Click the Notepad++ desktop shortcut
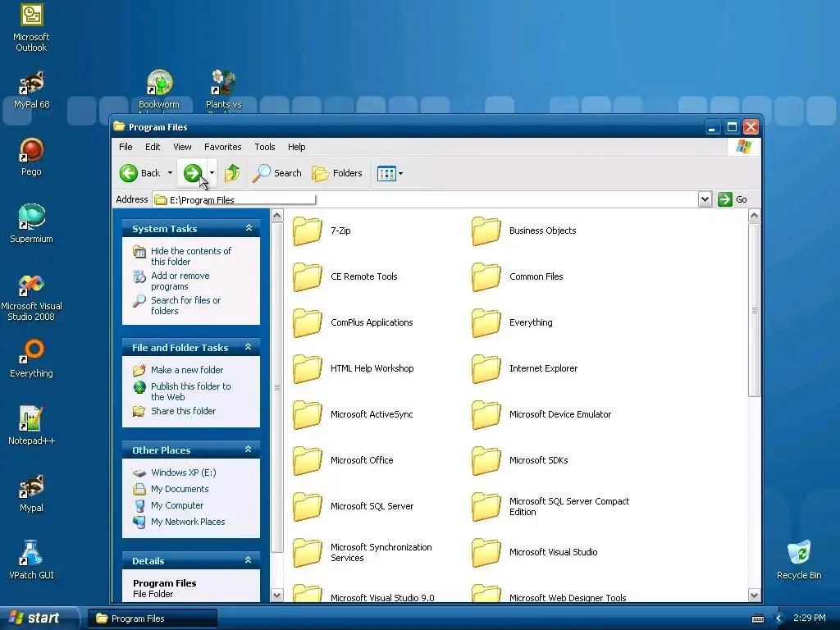This screenshot has width=840, height=630. [31, 426]
